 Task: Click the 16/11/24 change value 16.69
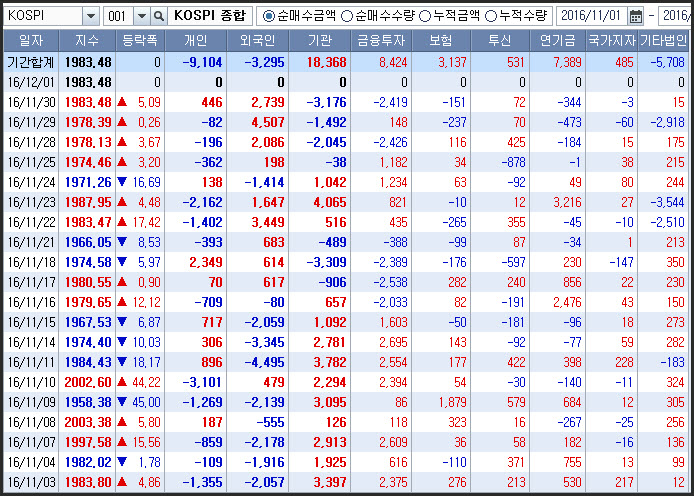[x=147, y=182]
